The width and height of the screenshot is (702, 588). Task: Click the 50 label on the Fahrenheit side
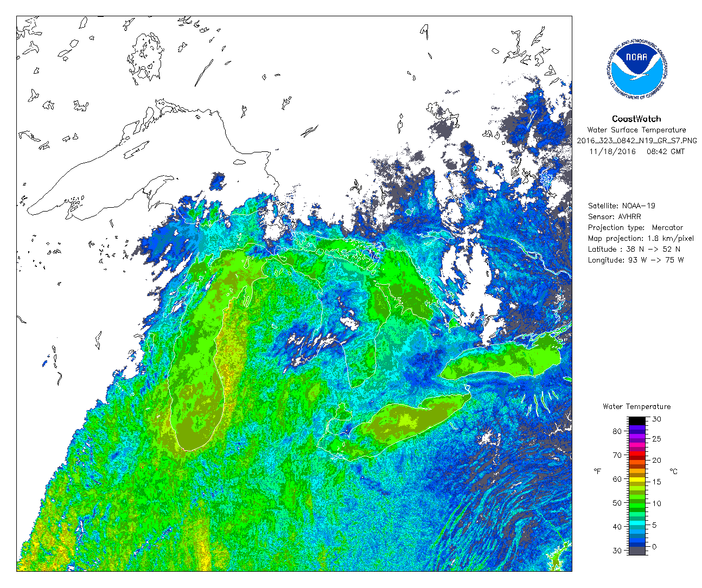[x=617, y=503]
